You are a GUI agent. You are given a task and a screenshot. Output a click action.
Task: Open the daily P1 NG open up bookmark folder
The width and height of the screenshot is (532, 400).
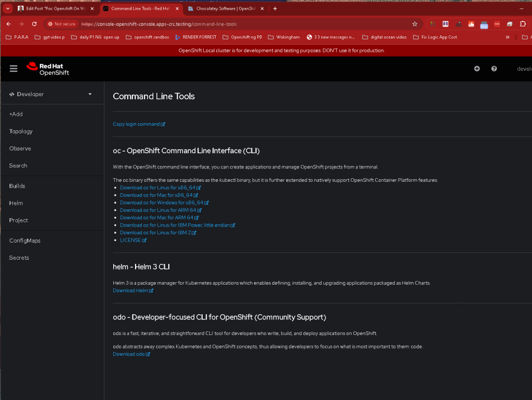tap(95, 37)
